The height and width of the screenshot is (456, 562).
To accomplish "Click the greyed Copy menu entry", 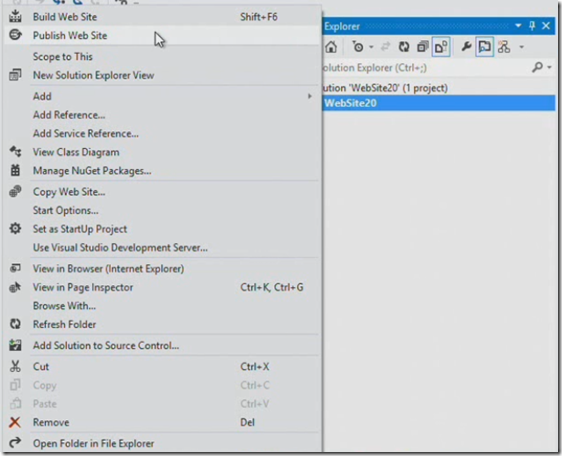I will point(161,385).
